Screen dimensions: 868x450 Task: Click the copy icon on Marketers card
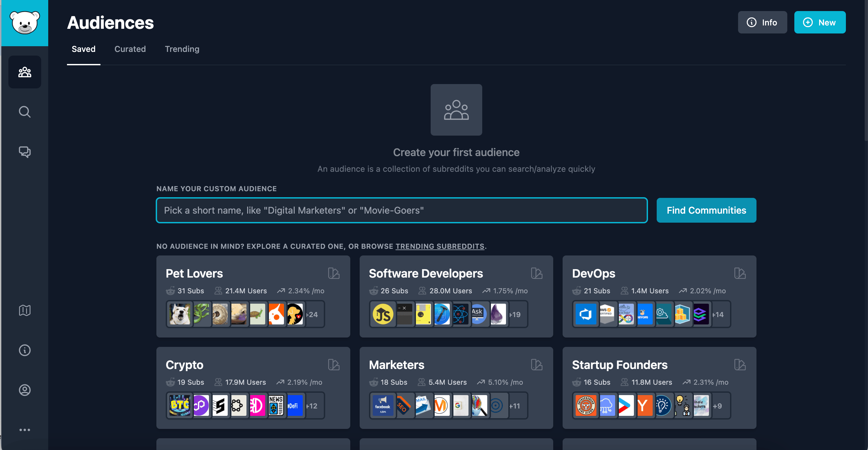pos(536,365)
